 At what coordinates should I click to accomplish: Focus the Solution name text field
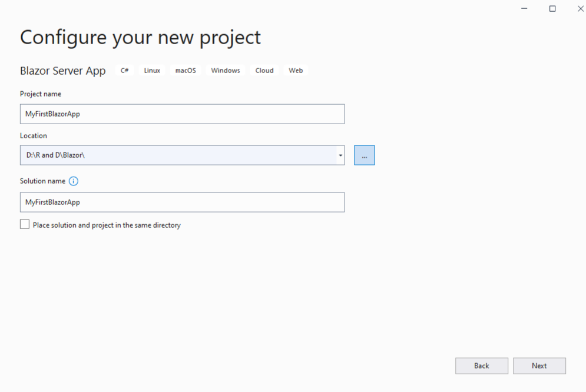(183, 202)
